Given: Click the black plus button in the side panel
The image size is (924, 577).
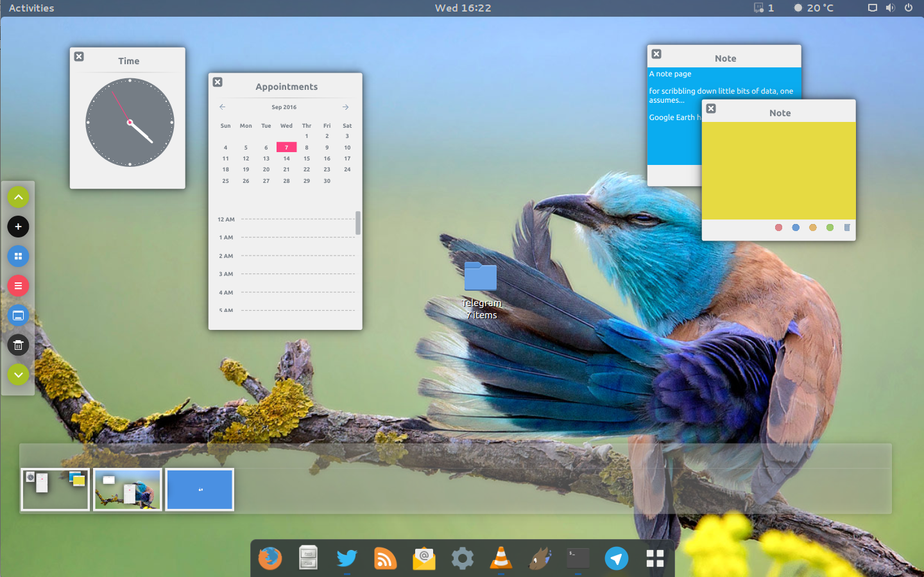Looking at the screenshot, I should (18, 227).
